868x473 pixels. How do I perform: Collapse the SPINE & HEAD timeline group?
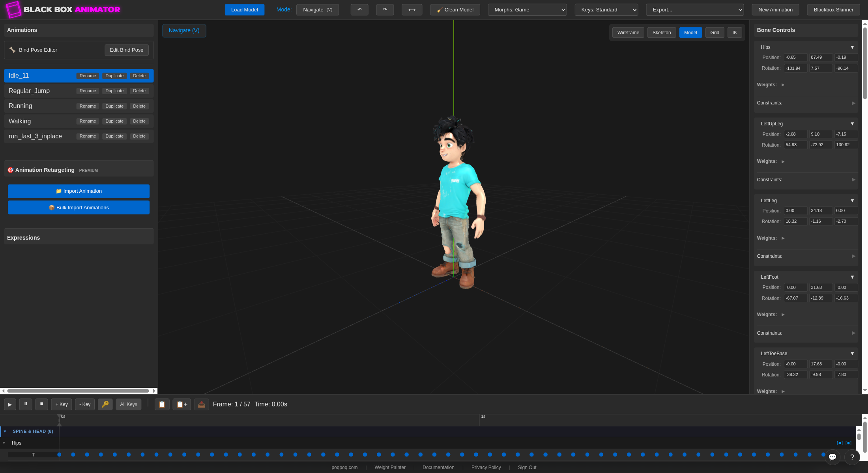click(5, 432)
